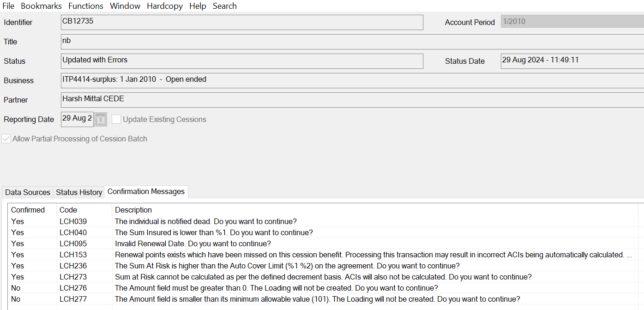
Task: Click the Identifier field containing CB12735
Action: (x=241, y=22)
